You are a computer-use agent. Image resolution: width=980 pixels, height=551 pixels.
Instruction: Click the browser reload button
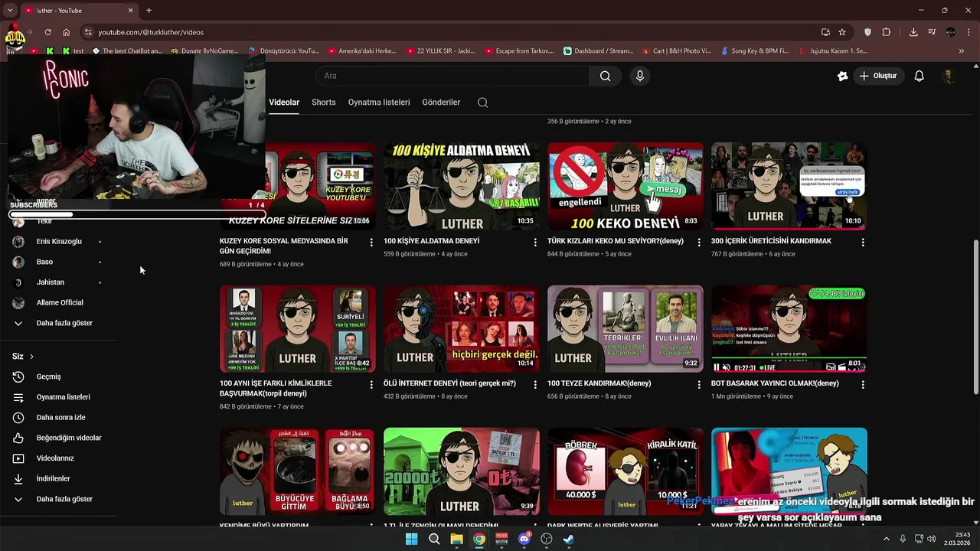(x=47, y=32)
